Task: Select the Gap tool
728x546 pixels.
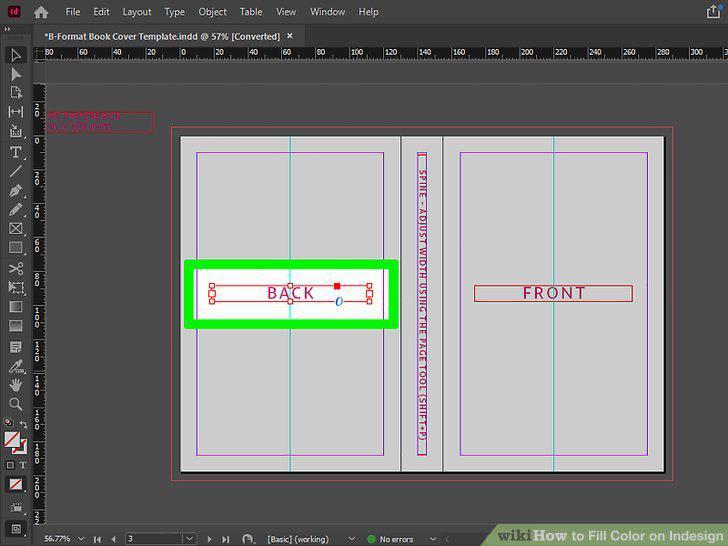Action: coord(15,112)
